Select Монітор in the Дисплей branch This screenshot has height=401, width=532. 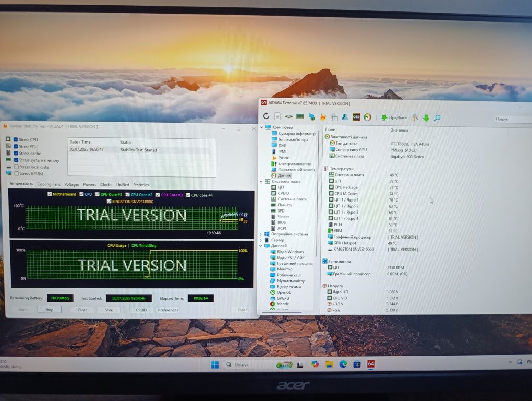tap(281, 269)
